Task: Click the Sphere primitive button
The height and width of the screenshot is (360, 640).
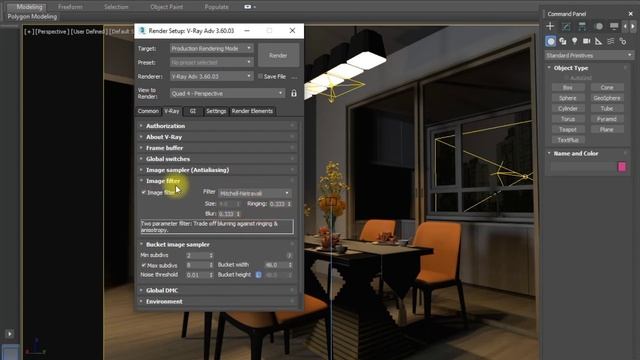Action: click(568, 98)
